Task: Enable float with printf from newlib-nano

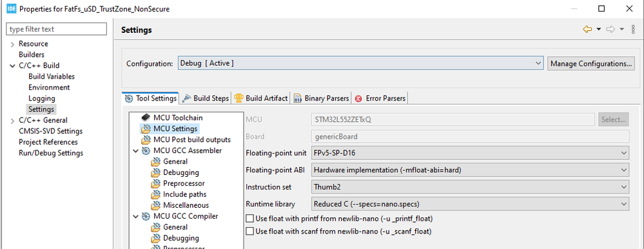Action: point(249,219)
